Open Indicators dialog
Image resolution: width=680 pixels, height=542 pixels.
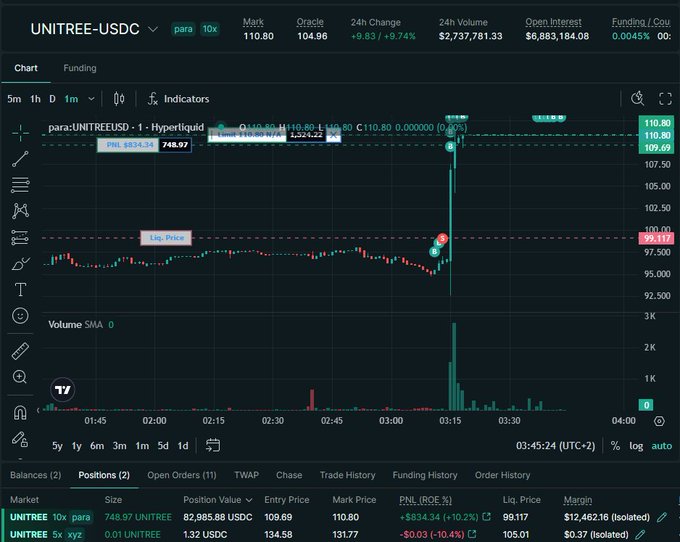(178, 99)
